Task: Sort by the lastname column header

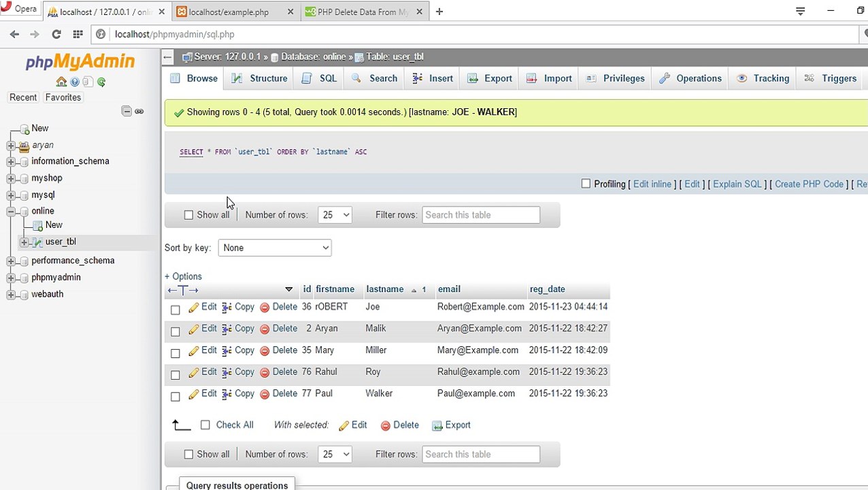Action: coord(385,289)
